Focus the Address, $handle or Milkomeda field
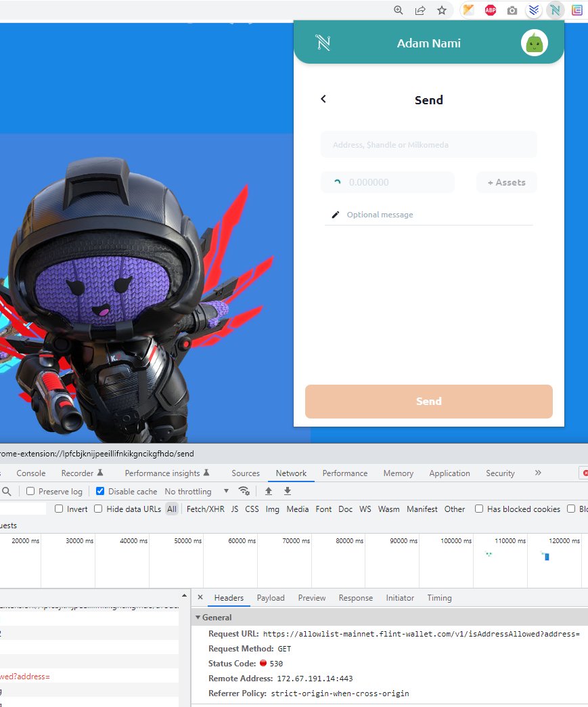 pos(428,145)
